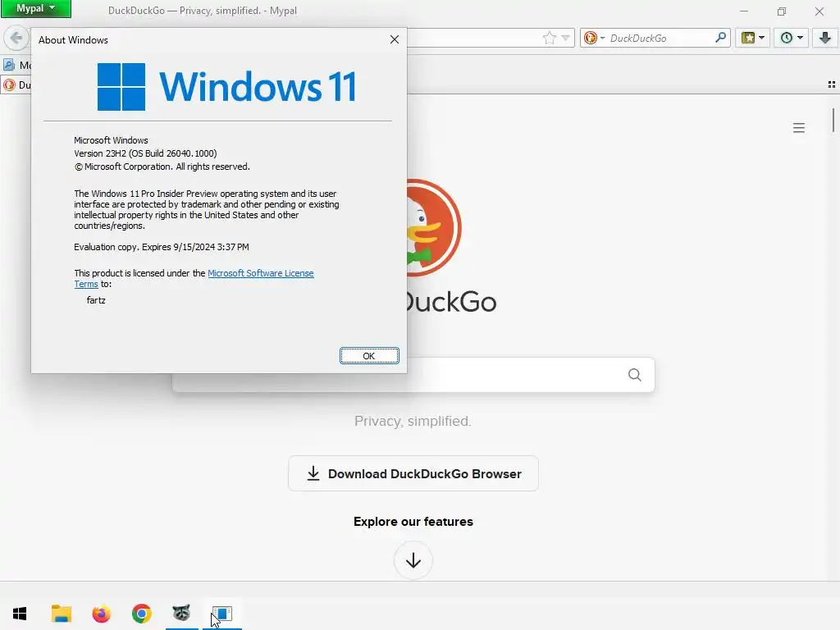Click the round down-arrow under Explore features
Screen dimensions: 840x630
[413, 560]
